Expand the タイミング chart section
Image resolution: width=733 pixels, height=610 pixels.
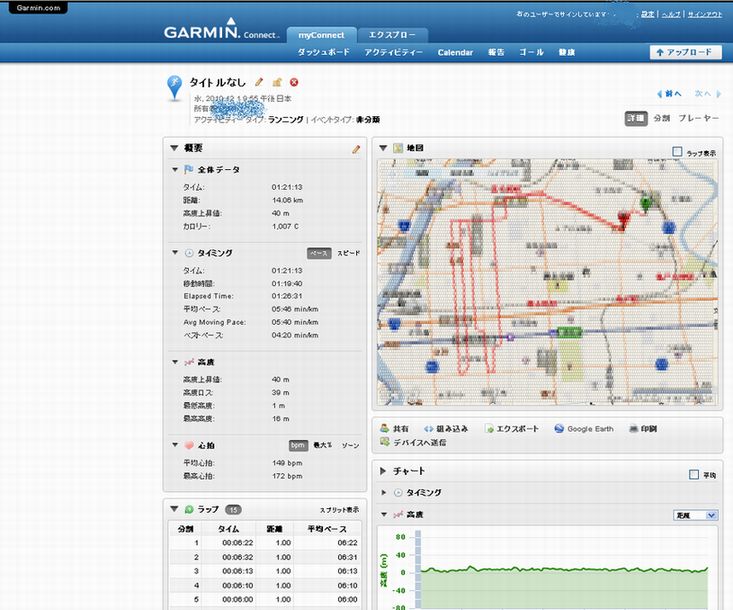384,493
